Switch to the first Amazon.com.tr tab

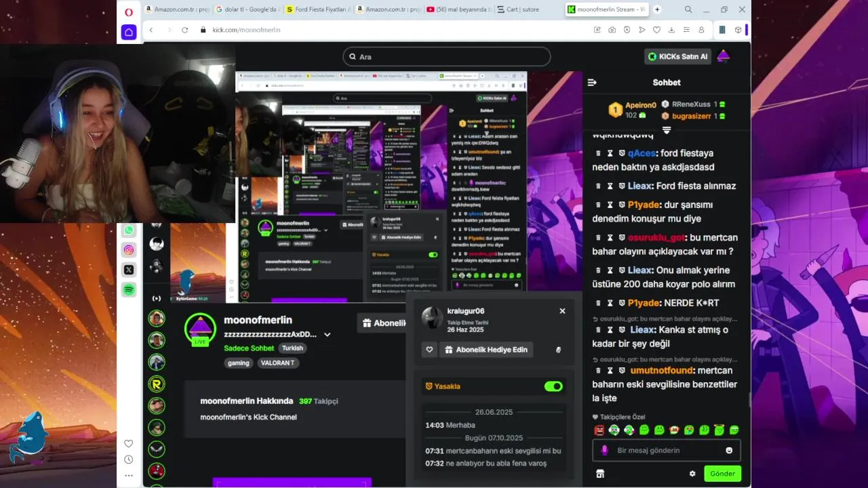click(x=176, y=9)
